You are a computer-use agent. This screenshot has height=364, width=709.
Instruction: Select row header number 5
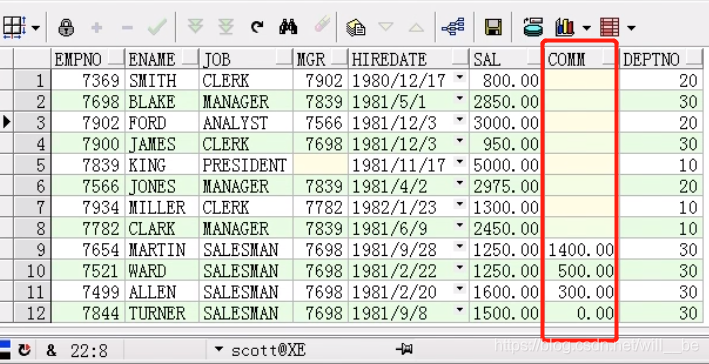point(32,165)
